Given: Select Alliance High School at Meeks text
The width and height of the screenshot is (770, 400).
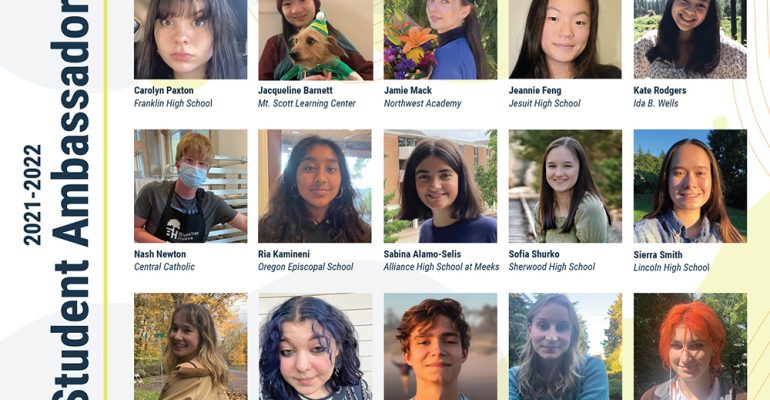Looking at the screenshot, I should [441, 267].
